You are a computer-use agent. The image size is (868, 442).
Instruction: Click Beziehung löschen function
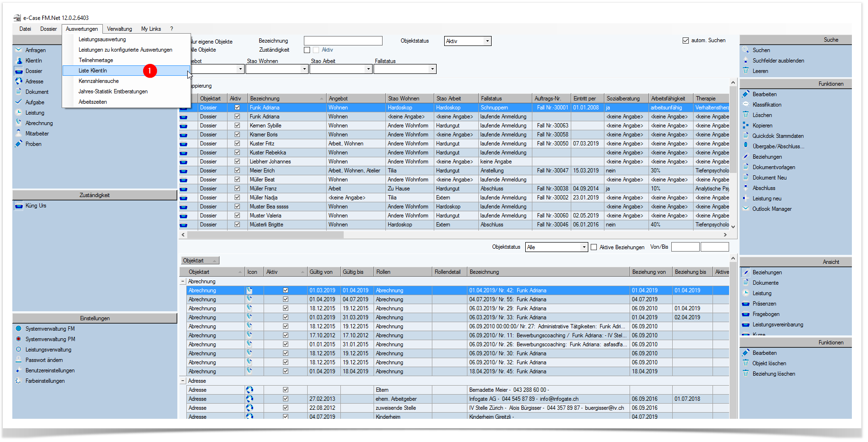pyautogui.click(x=774, y=374)
